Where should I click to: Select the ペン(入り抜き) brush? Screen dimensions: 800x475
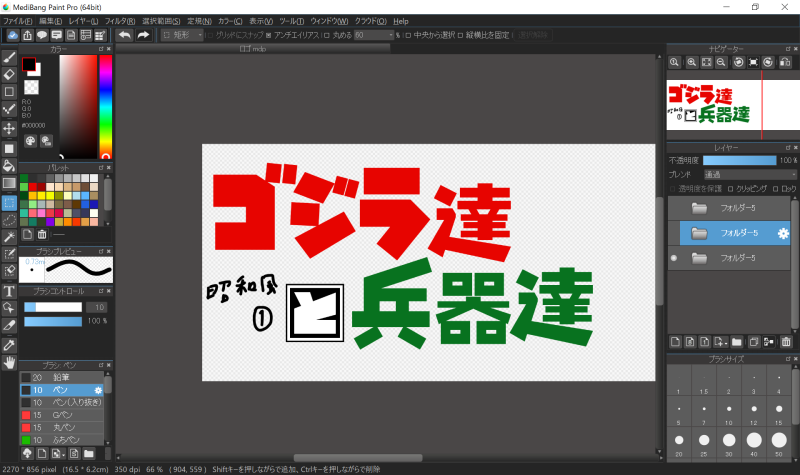point(62,403)
